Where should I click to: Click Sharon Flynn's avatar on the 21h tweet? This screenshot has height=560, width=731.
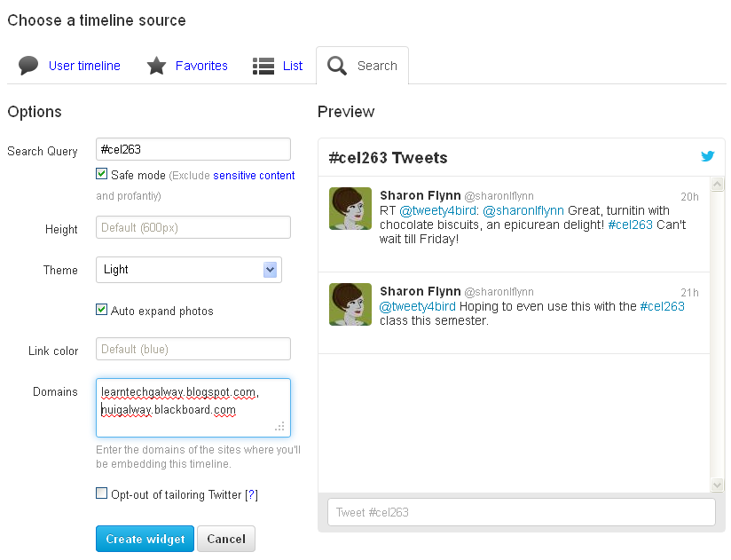tap(350, 304)
